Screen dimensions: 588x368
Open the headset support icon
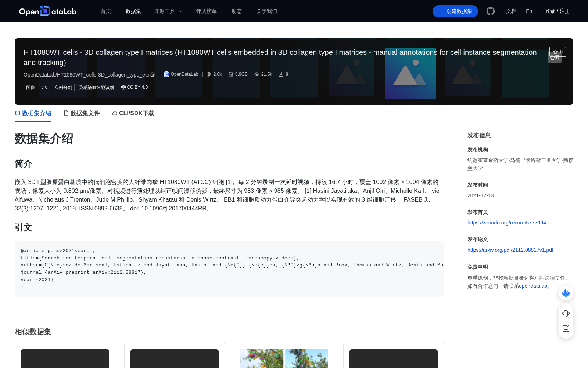pyautogui.click(x=566, y=314)
